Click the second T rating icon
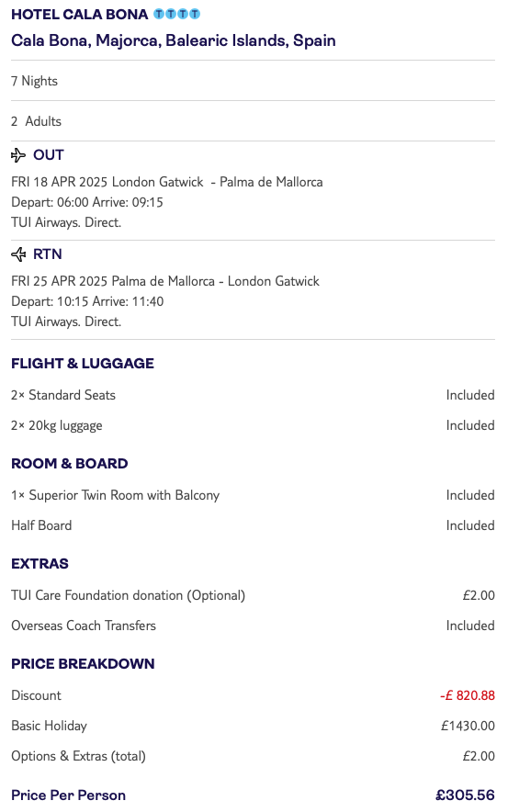The image size is (508, 812). (171, 14)
